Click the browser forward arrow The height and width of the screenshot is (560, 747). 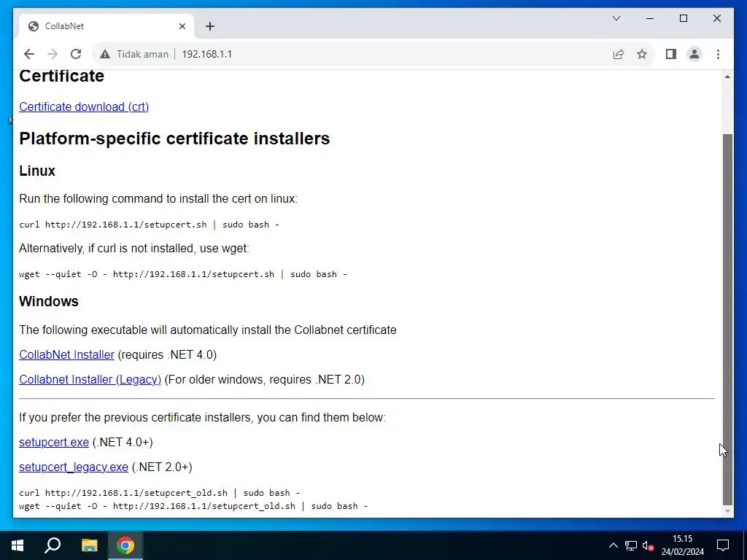(53, 54)
